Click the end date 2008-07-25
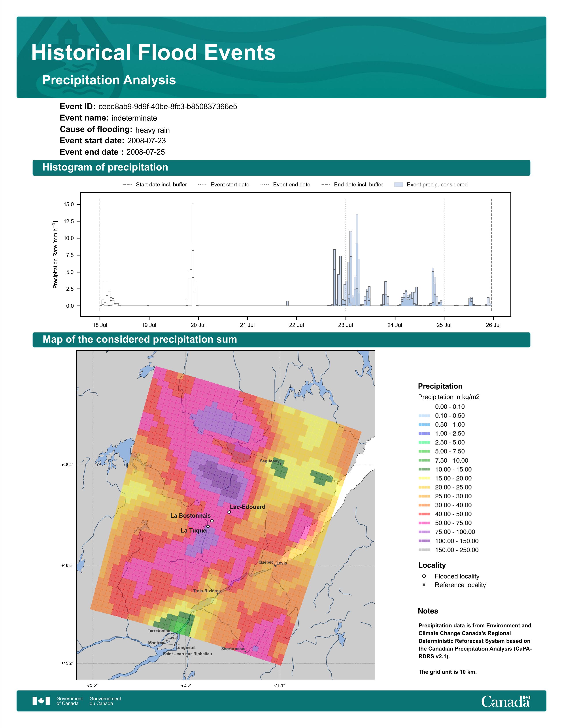This screenshot has height=728, width=563. click(145, 152)
